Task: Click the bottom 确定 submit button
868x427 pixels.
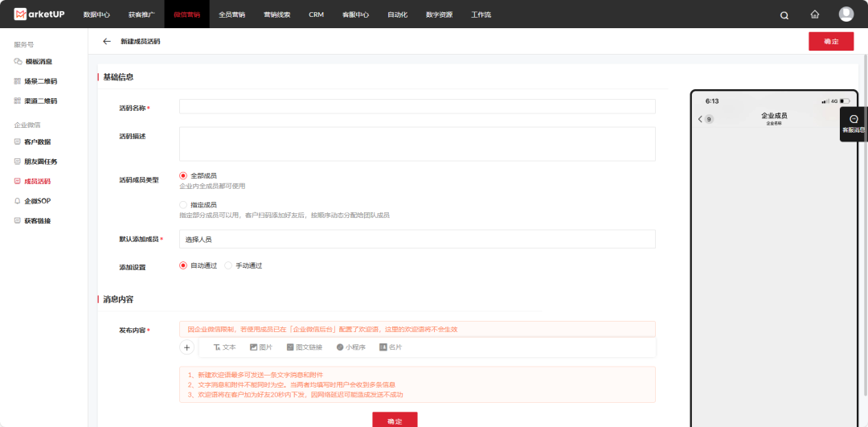Action: pos(395,420)
